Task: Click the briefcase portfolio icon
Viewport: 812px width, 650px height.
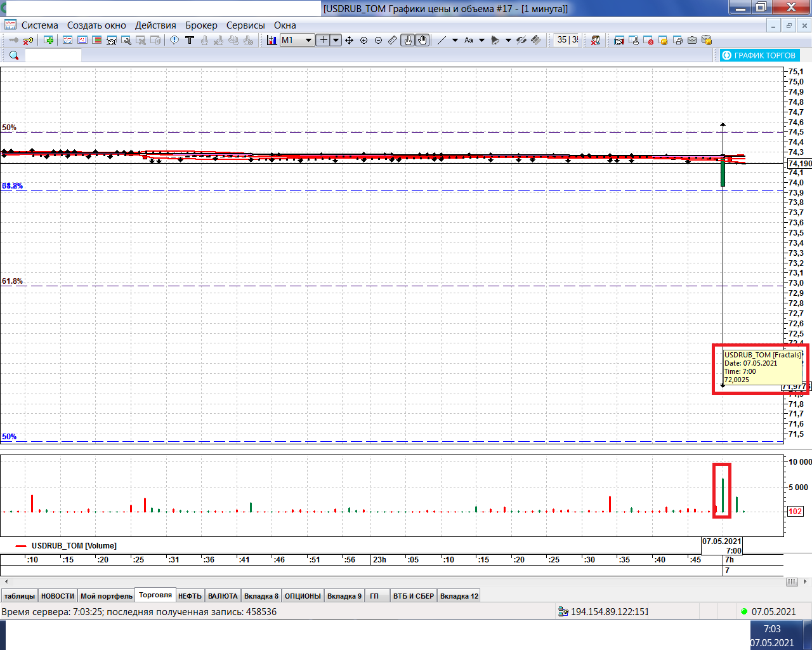Action: coord(692,40)
